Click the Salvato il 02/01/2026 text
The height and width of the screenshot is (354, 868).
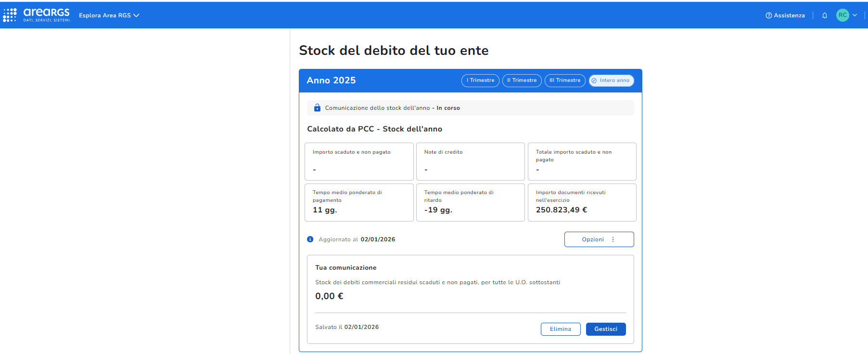point(347,327)
